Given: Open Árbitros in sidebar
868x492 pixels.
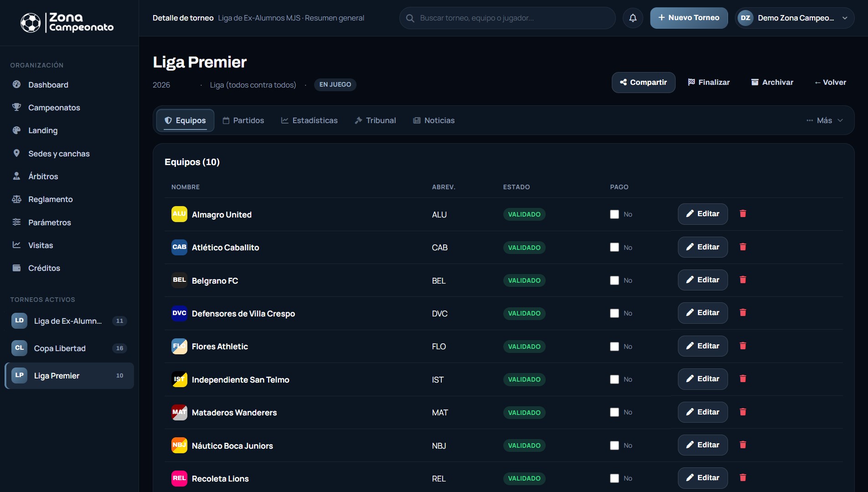Looking at the screenshot, I should pyautogui.click(x=69, y=176).
